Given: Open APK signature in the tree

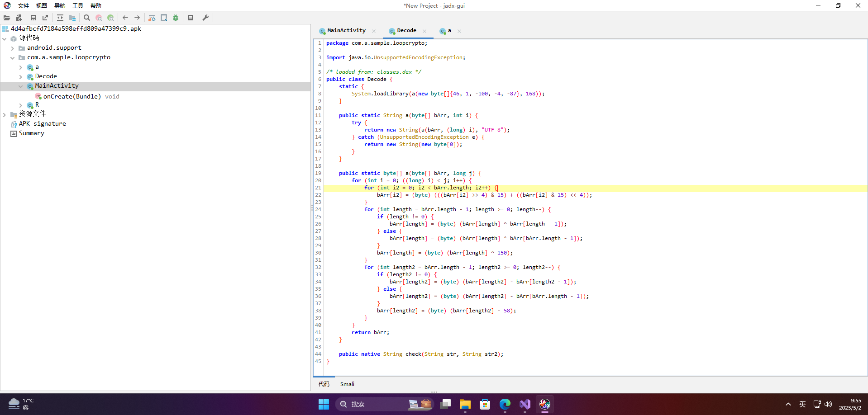Looking at the screenshot, I should (43, 124).
